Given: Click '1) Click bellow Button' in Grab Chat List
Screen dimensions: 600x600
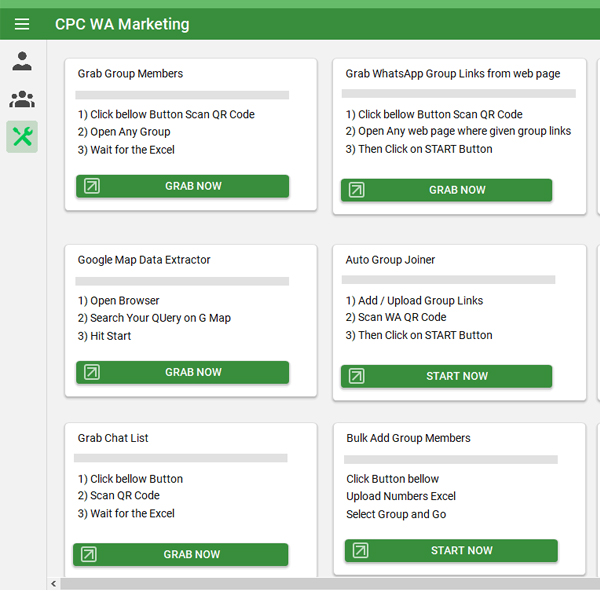Looking at the screenshot, I should 130,479.
